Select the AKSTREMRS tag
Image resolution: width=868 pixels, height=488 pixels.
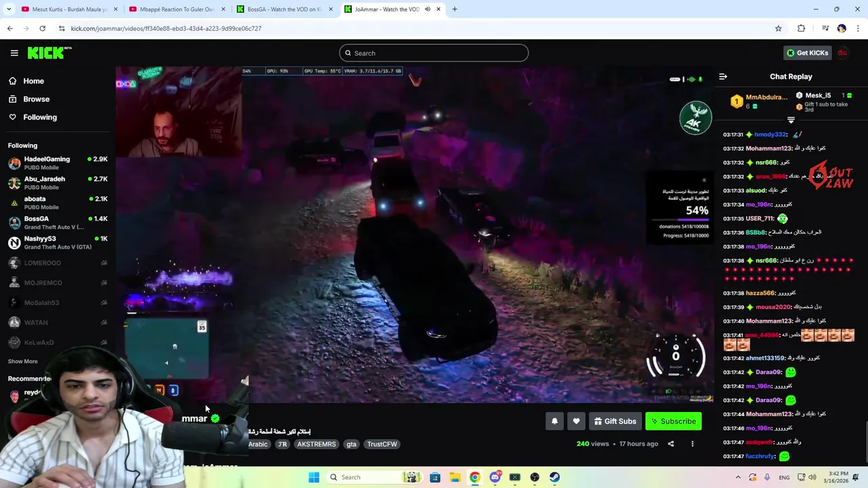click(316, 444)
